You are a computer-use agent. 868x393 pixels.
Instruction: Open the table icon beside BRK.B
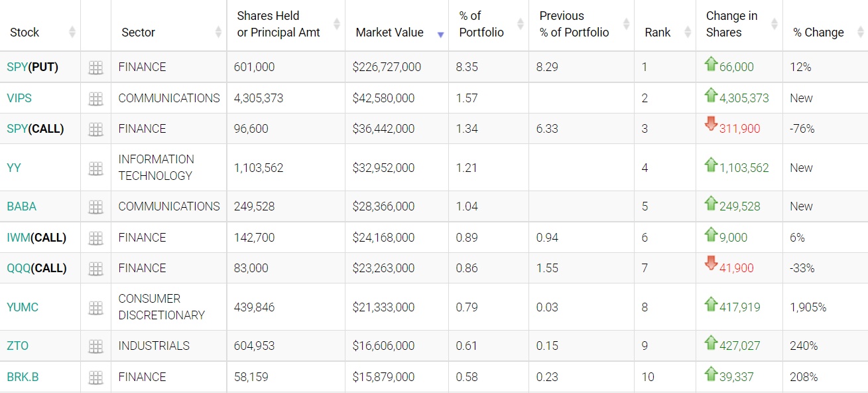[95, 377]
